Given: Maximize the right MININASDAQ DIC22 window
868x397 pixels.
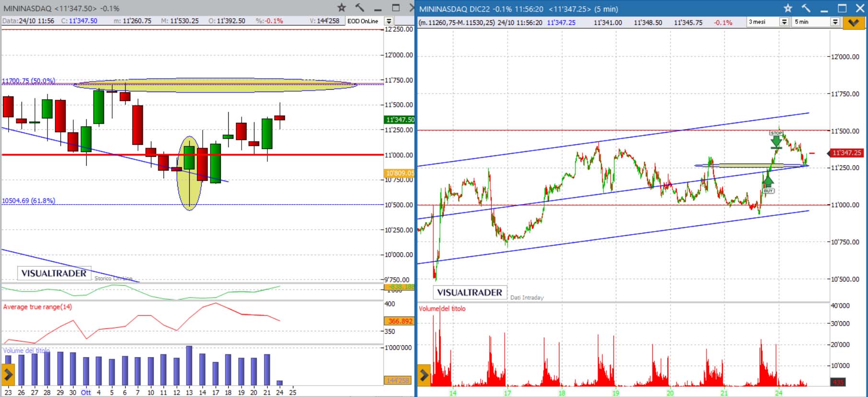Looking at the screenshot, I should pos(842,8).
